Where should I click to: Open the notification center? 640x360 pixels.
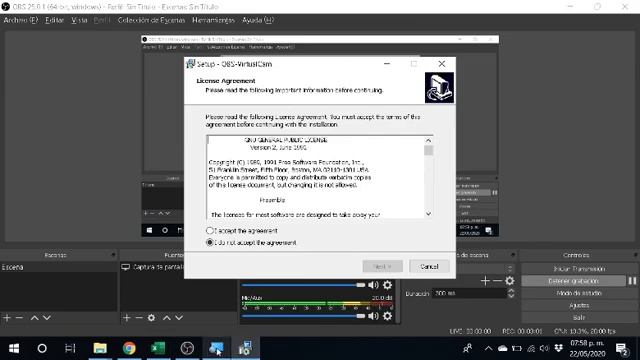tap(622, 349)
